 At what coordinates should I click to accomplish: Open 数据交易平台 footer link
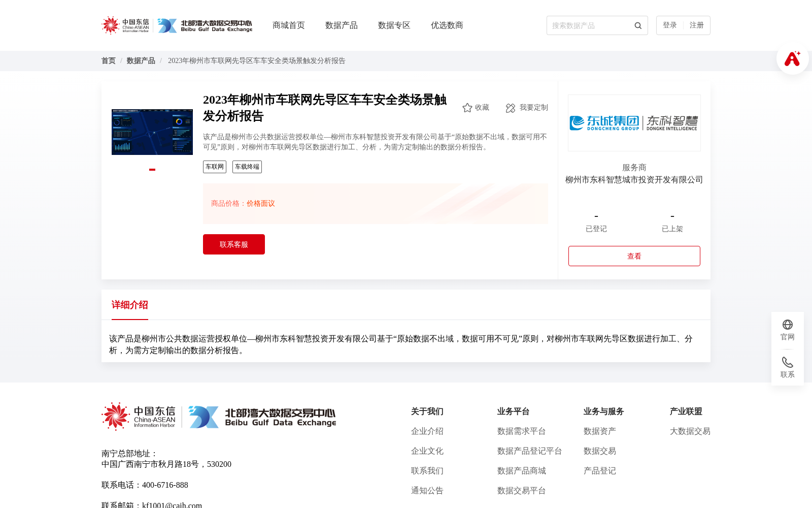[522, 491]
